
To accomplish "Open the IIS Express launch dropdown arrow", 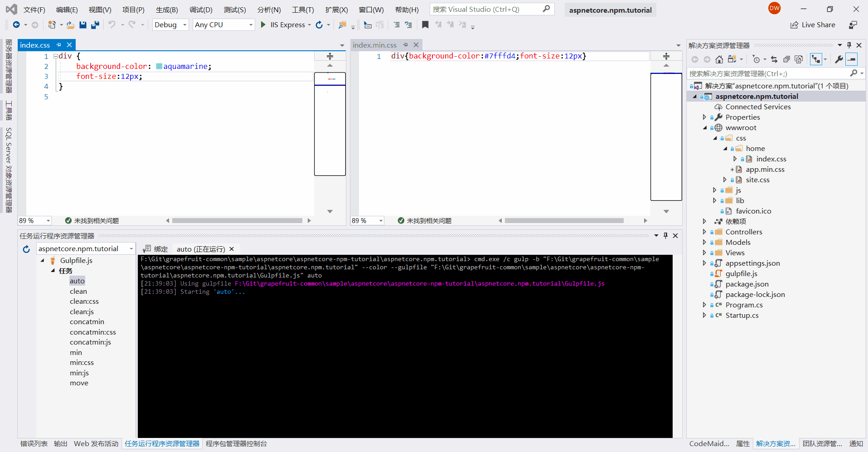I will tap(310, 25).
